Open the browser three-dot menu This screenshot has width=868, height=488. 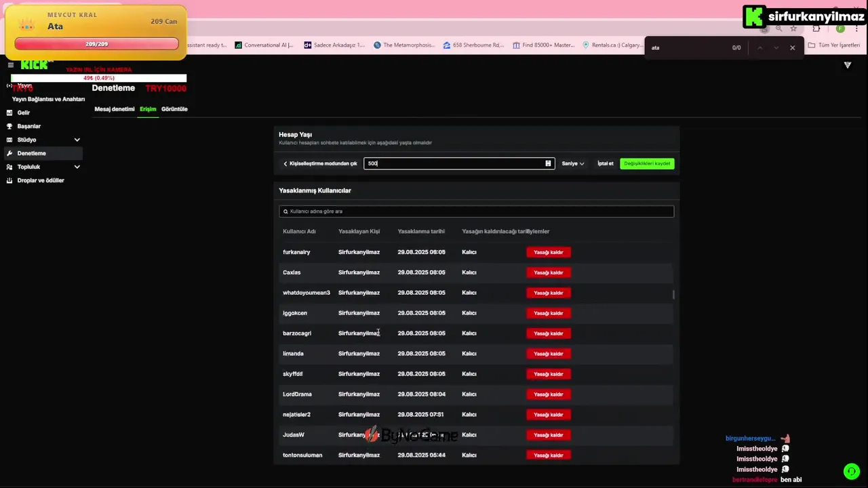click(x=857, y=28)
